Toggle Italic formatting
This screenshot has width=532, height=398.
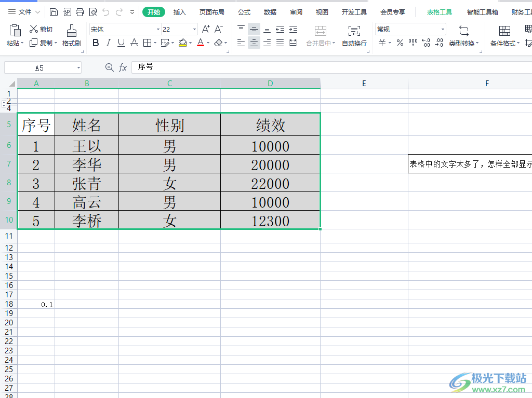pos(108,43)
